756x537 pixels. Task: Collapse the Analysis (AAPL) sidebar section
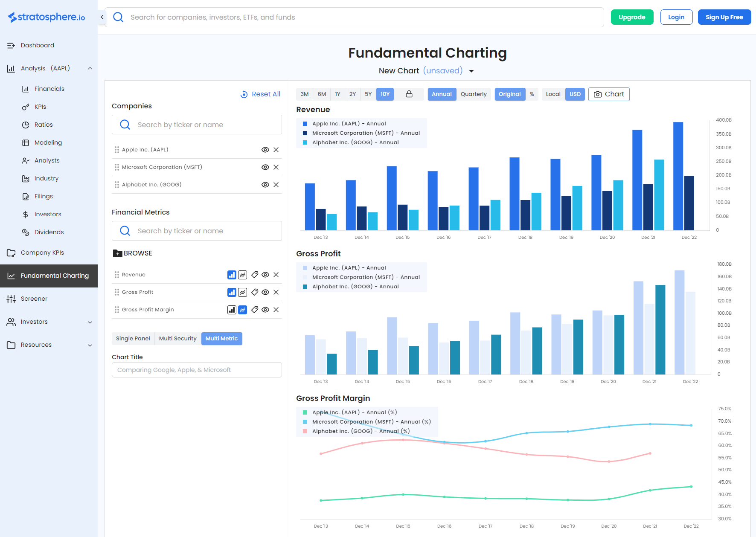pos(90,68)
